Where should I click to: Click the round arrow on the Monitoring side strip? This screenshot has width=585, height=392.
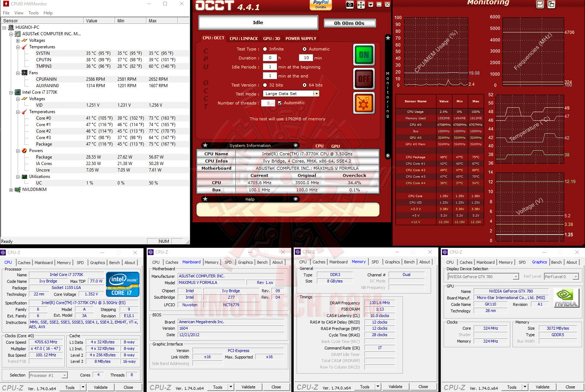(x=388, y=156)
